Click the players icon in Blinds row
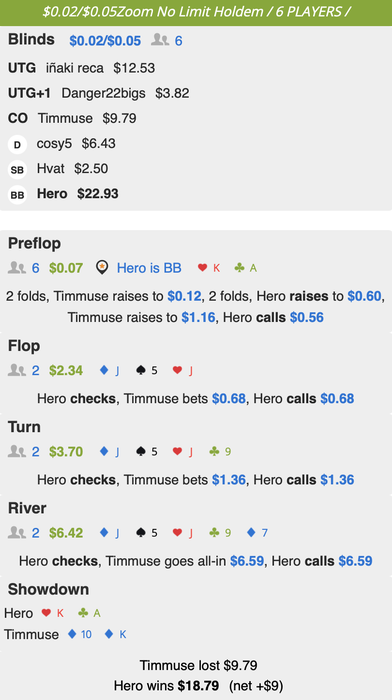392x700 pixels. pos(160,41)
